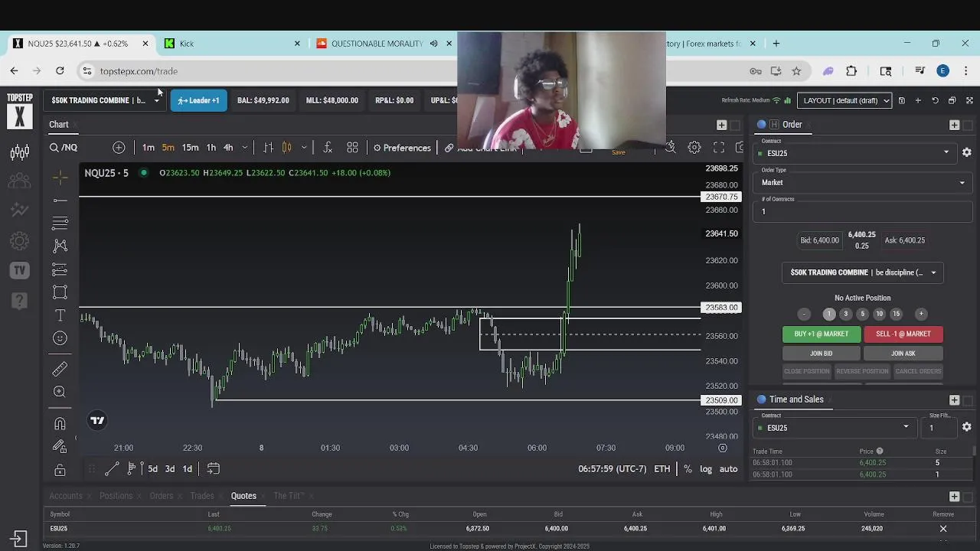Screen dimensions: 980x551
Task: Open the indicators fx icon
Action: click(x=328, y=148)
